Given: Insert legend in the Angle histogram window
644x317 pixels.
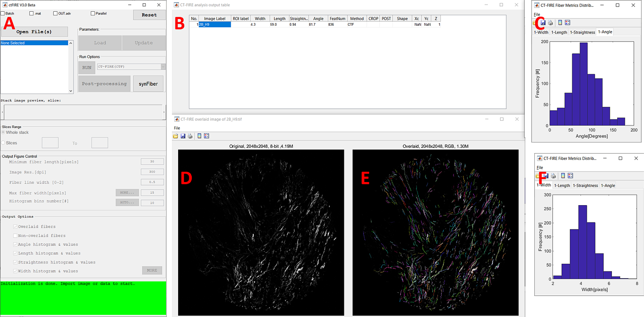Looking at the screenshot, I should tap(567, 23).
